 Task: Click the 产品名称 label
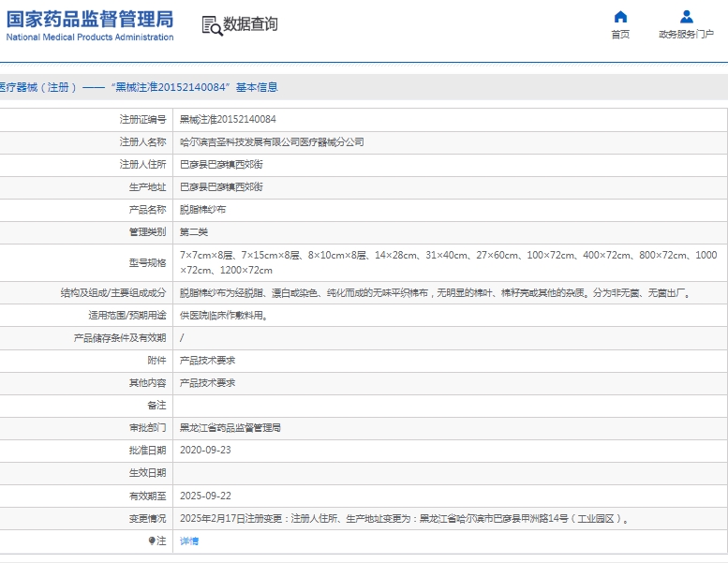pyautogui.click(x=147, y=209)
